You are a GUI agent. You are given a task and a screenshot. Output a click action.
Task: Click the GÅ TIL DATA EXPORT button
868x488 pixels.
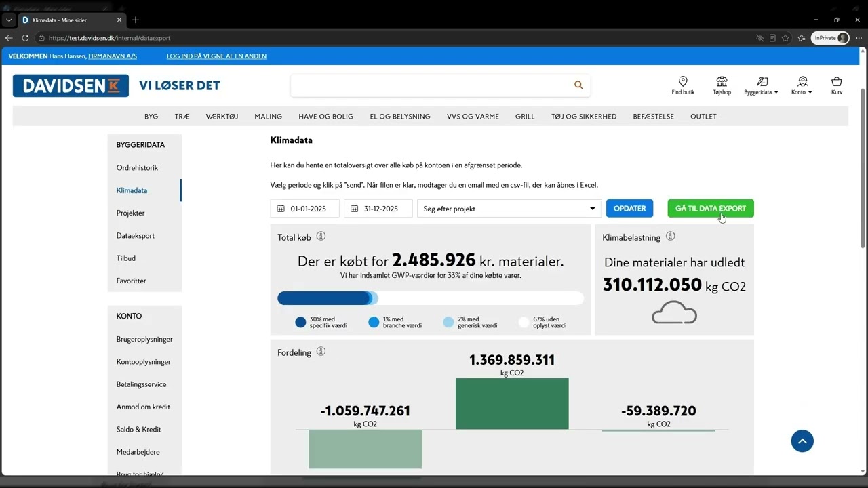click(x=711, y=209)
